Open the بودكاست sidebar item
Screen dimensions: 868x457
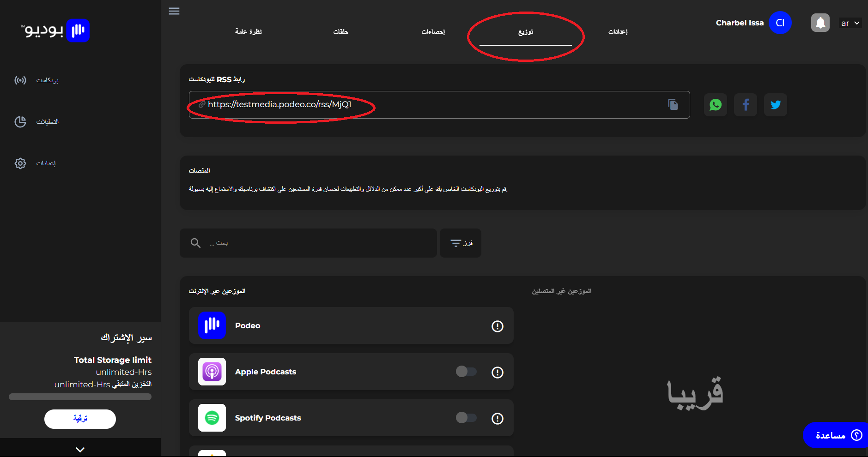tap(48, 80)
